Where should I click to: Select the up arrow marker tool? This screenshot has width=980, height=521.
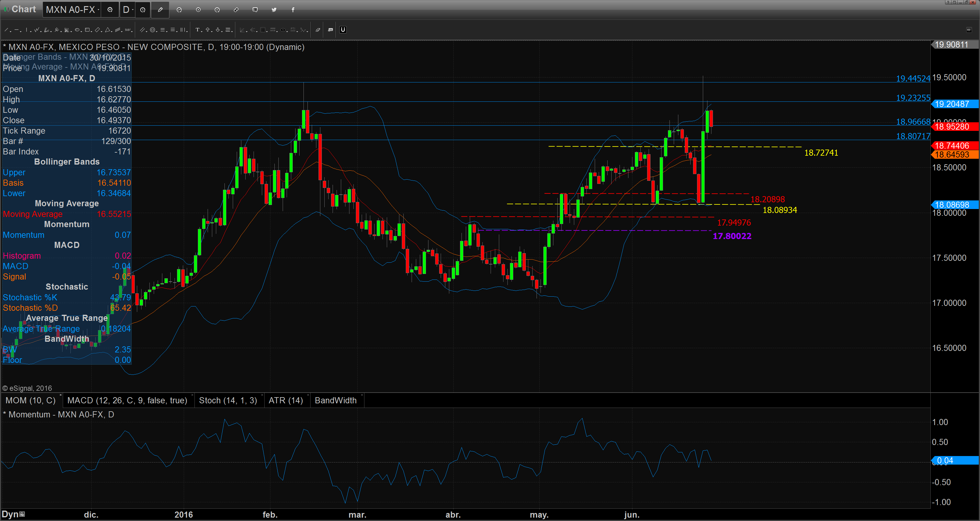tap(208, 30)
